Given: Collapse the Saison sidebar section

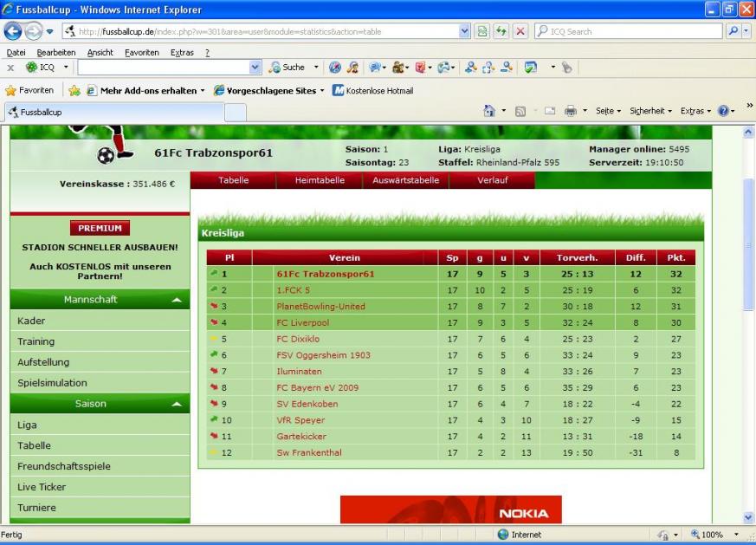Looking at the screenshot, I should point(176,405).
